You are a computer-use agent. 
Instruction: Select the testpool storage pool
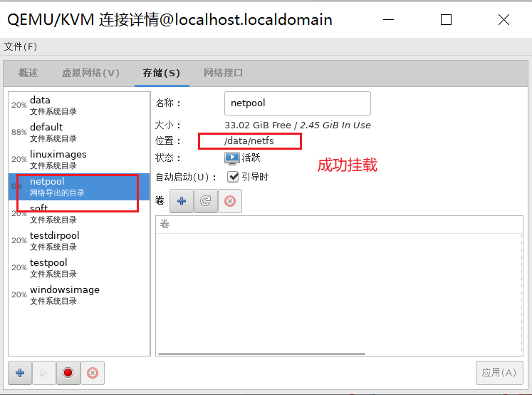coord(79,268)
